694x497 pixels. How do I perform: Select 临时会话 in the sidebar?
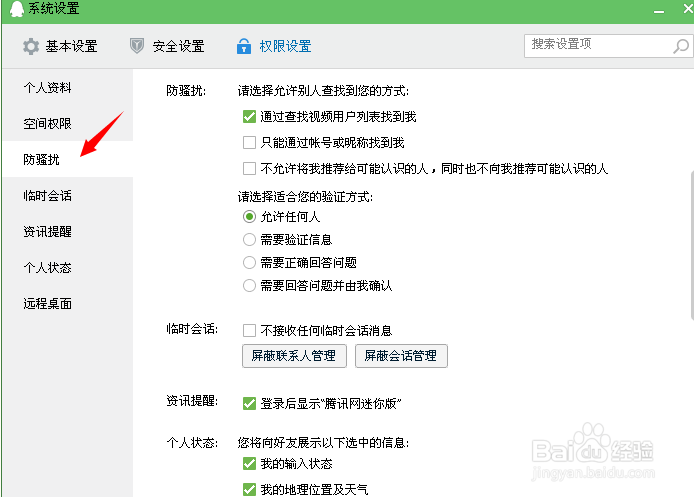tap(68, 196)
